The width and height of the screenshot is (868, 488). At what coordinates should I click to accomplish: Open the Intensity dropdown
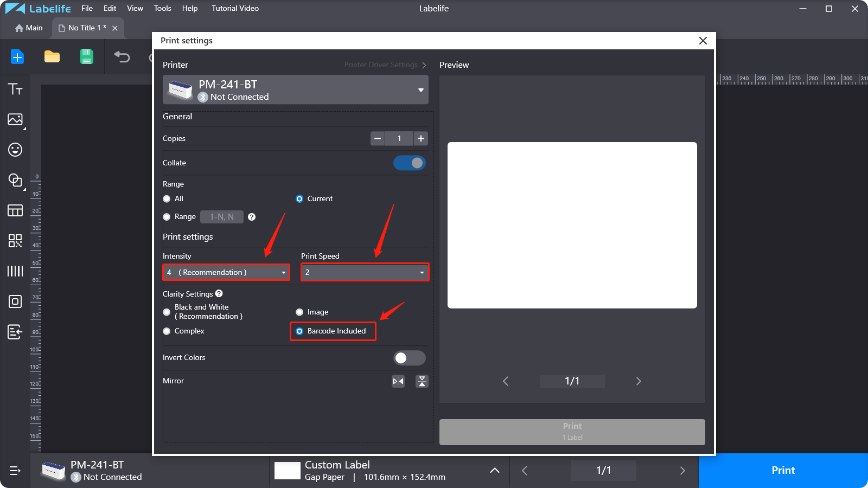pos(226,272)
